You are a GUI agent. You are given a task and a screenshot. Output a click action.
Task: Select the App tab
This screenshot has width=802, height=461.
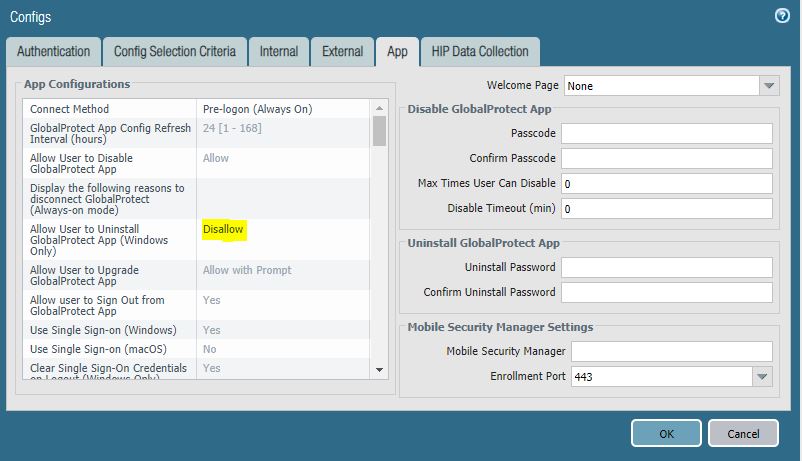pos(397,52)
